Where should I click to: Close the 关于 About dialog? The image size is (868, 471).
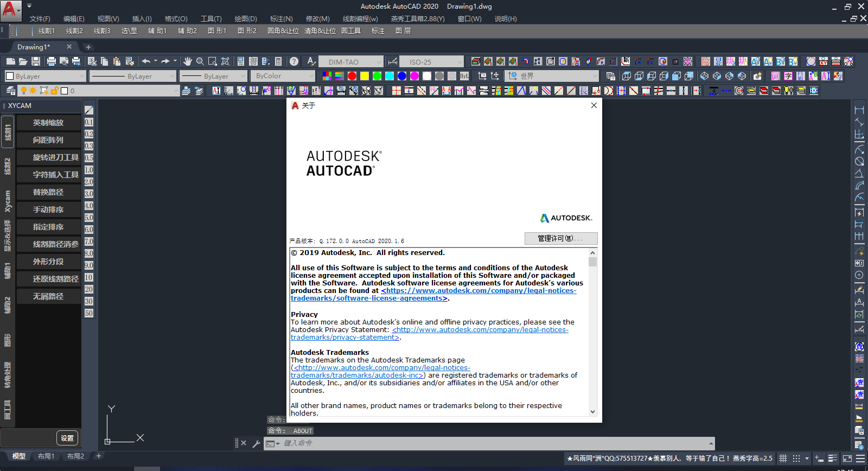(x=594, y=105)
